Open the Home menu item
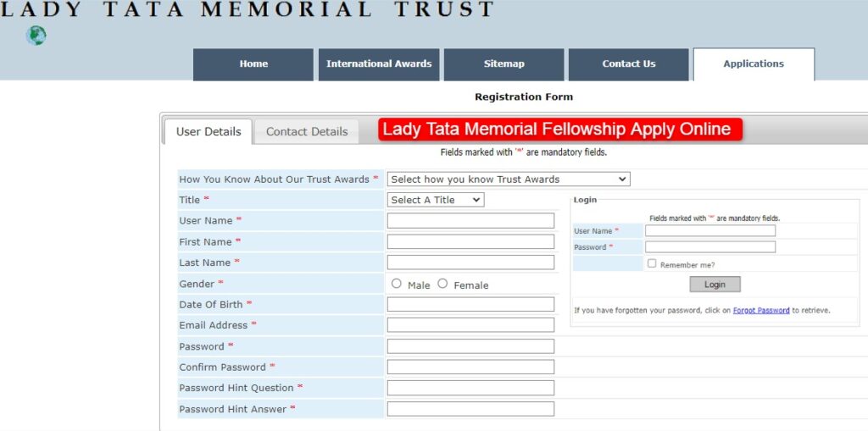This screenshot has width=868, height=431. 253,64
